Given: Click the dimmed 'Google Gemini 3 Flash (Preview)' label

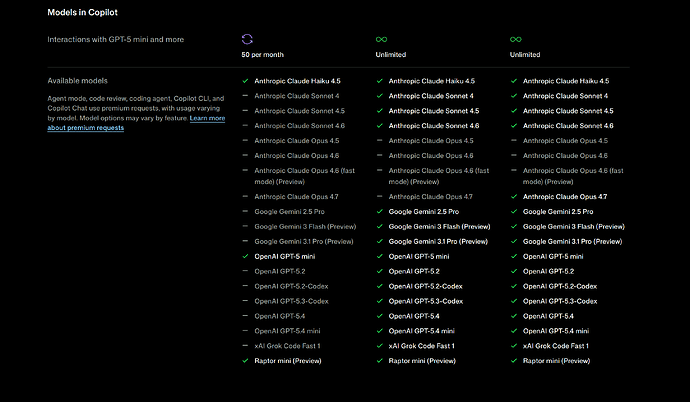Looking at the screenshot, I should [305, 227].
